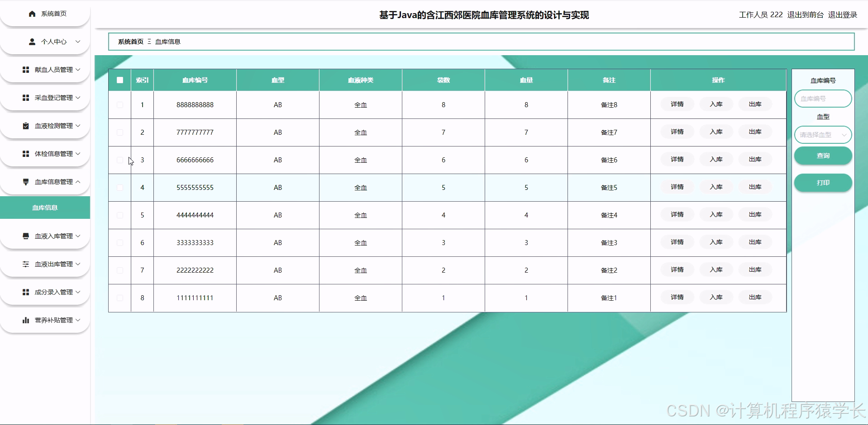This screenshot has height=425, width=868.
Task: Expand 体检信息管理 menu chevron
Action: 78,154
